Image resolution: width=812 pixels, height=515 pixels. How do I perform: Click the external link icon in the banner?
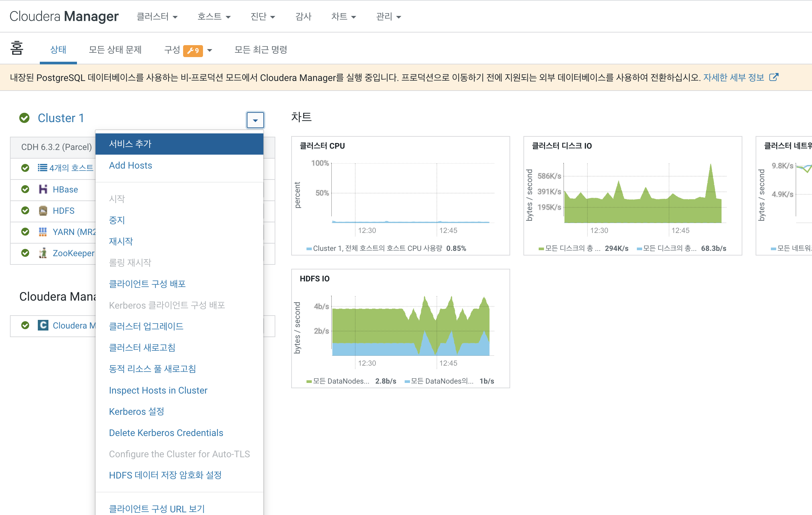[774, 77]
